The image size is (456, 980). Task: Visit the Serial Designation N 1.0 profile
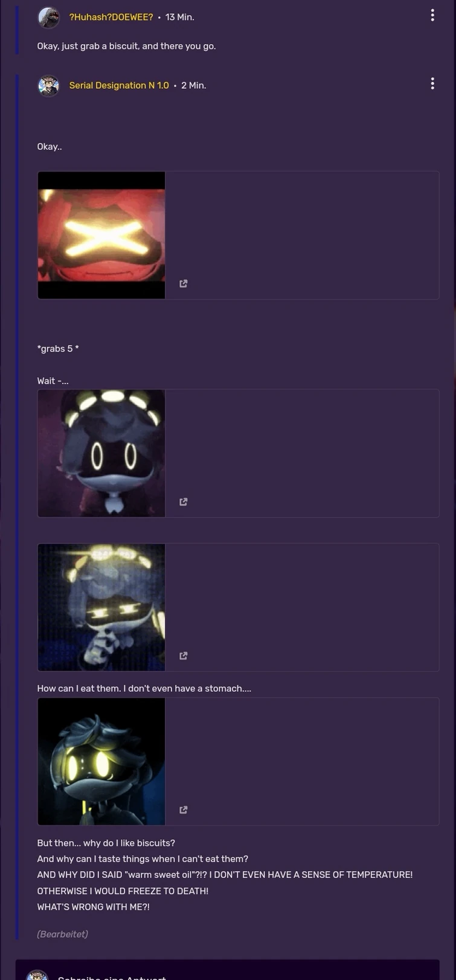pyautogui.click(x=119, y=86)
